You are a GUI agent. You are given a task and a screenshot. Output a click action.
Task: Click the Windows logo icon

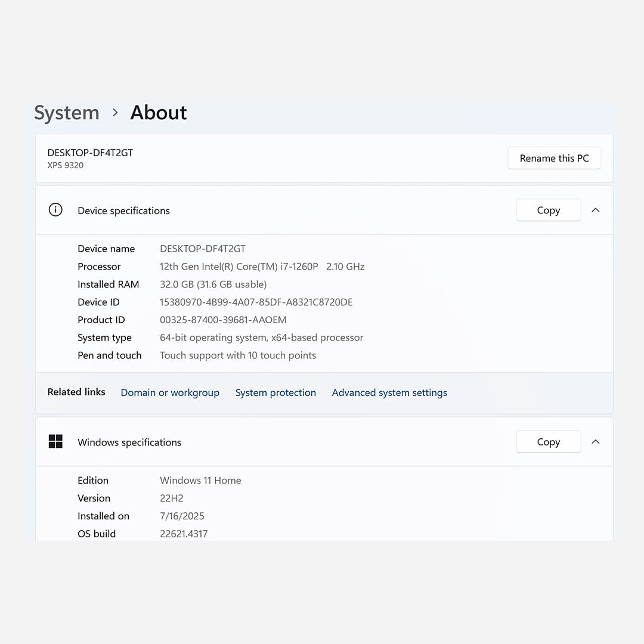pyautogui.click(x=55, y=441)
